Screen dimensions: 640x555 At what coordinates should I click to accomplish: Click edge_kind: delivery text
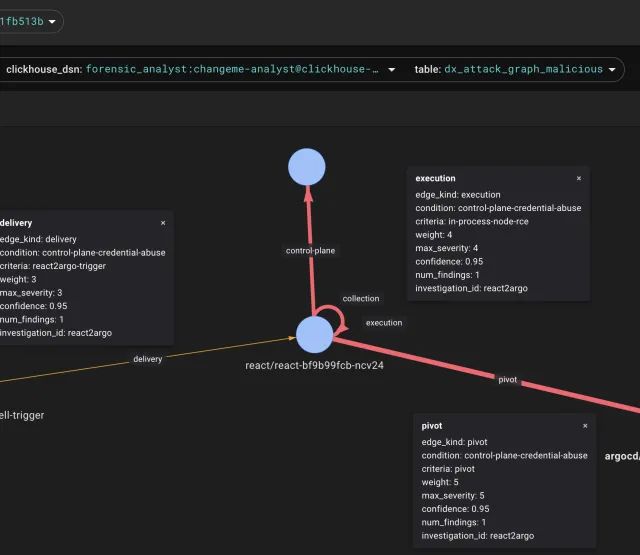(x=38, y=239)
